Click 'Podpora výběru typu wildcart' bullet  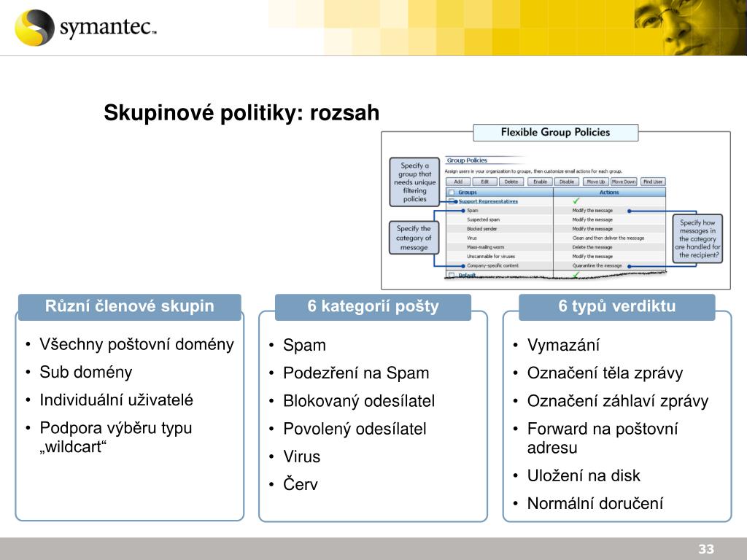coord(116,437)
